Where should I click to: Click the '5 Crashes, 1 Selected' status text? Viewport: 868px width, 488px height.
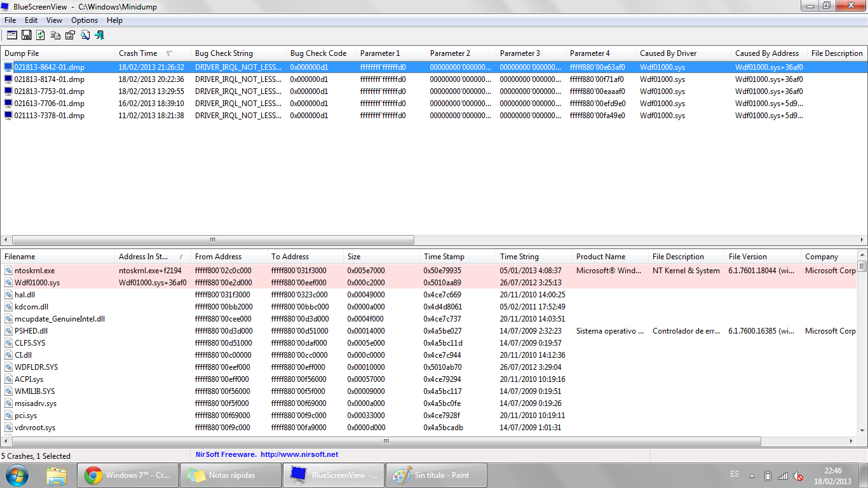pyautogui.click(x=36, y=456)
